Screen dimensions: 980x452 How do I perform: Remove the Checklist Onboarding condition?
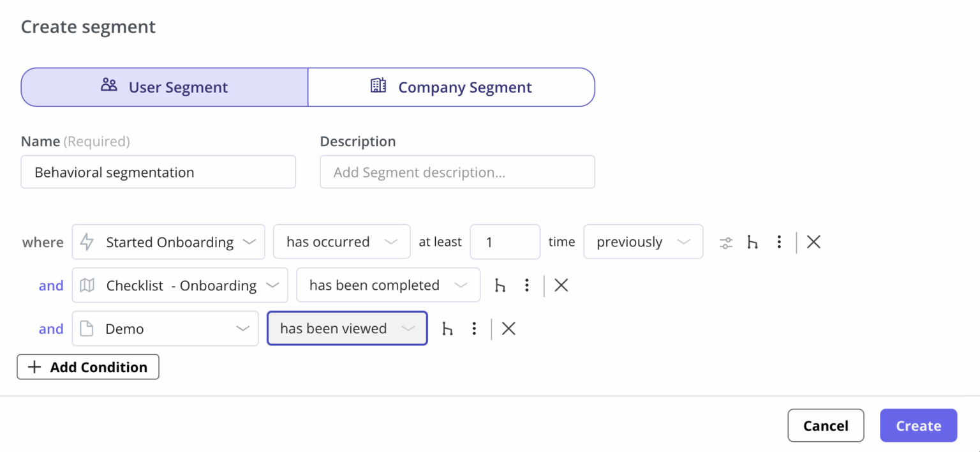point(561,285)
